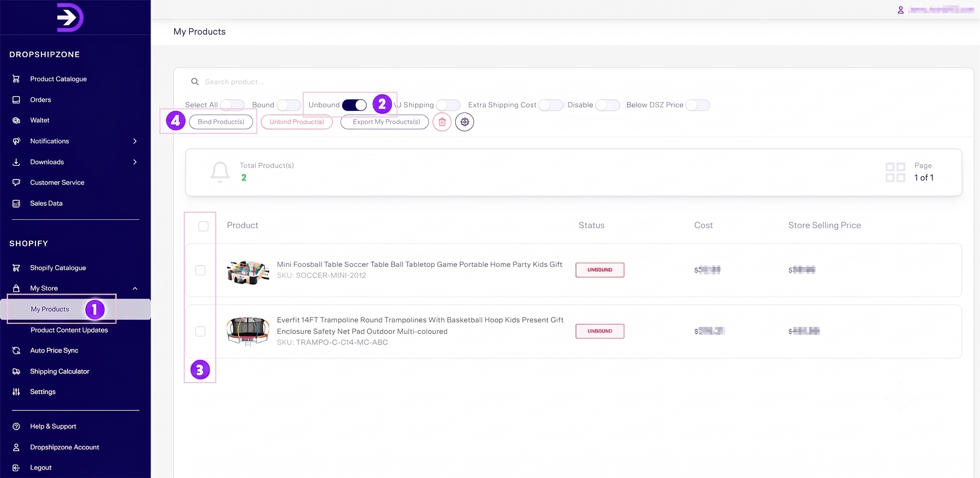Viewport: 980px width, 478px height.
Task: Go to Wallet page
Action: click(x=40, y=120)
